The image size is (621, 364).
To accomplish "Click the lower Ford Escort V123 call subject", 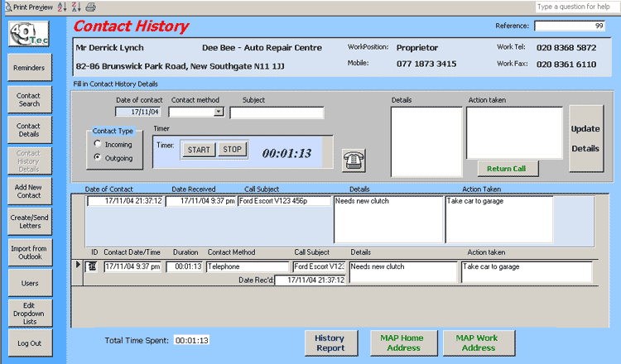I will click(320, 266).
